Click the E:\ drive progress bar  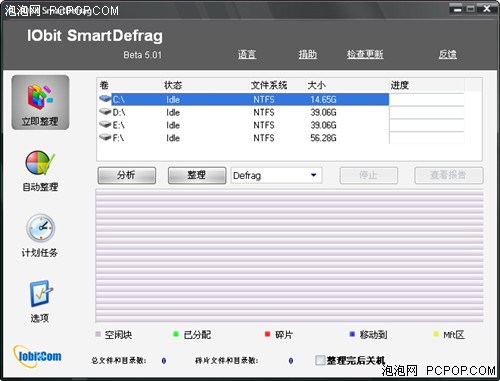(427, 125)
